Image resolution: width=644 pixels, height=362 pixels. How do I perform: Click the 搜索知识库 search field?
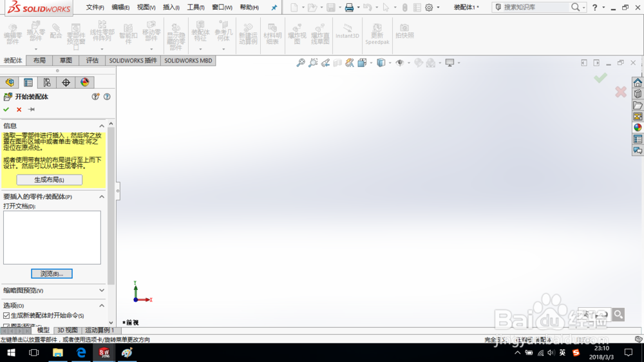coord(535,7)
